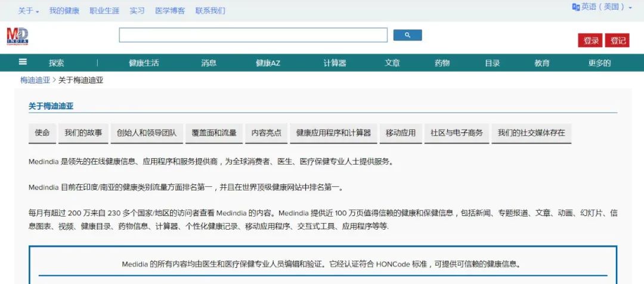Select the 移动应用 tab
644x284 pixels.
point(401,133)
